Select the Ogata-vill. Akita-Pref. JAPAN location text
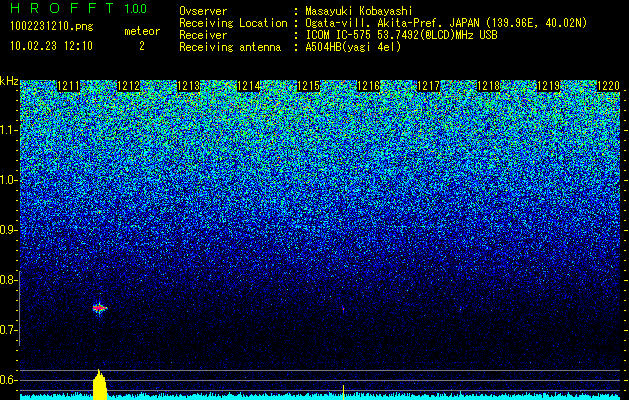 click(x=446, y=23)
